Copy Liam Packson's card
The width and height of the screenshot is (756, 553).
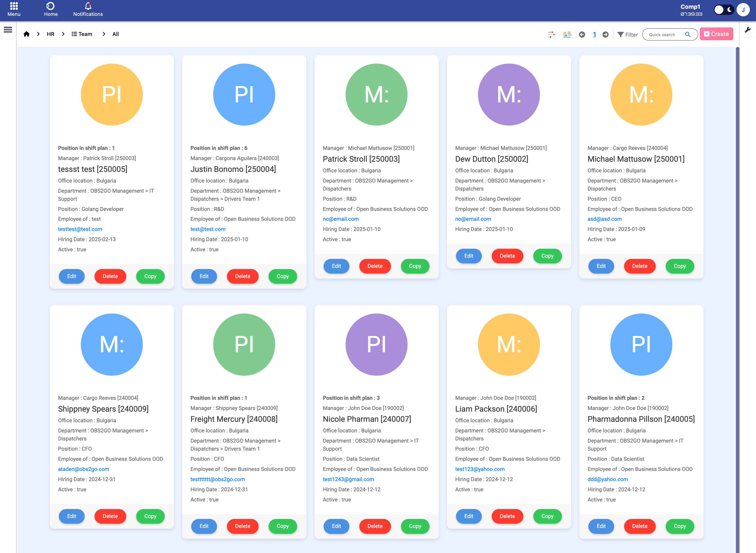point(547,516)
